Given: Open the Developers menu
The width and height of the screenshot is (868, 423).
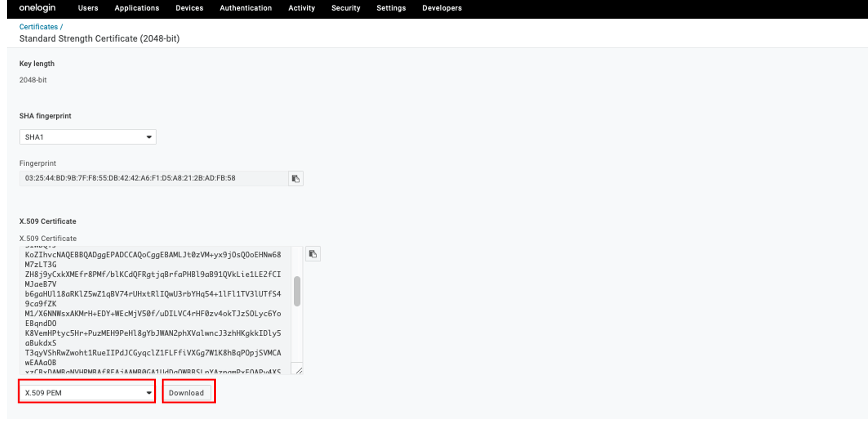Looking at the screenshot, I should (442, 8).
